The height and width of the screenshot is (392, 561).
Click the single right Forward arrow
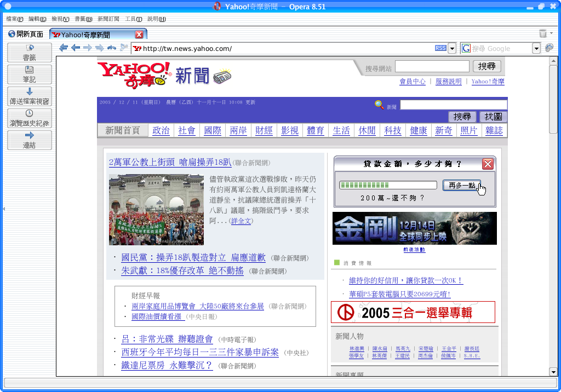[88, 48]
